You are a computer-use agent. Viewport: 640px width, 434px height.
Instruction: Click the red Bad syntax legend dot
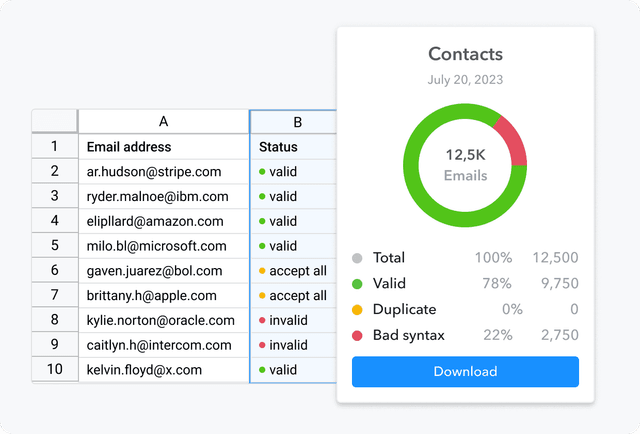(357, 336)
